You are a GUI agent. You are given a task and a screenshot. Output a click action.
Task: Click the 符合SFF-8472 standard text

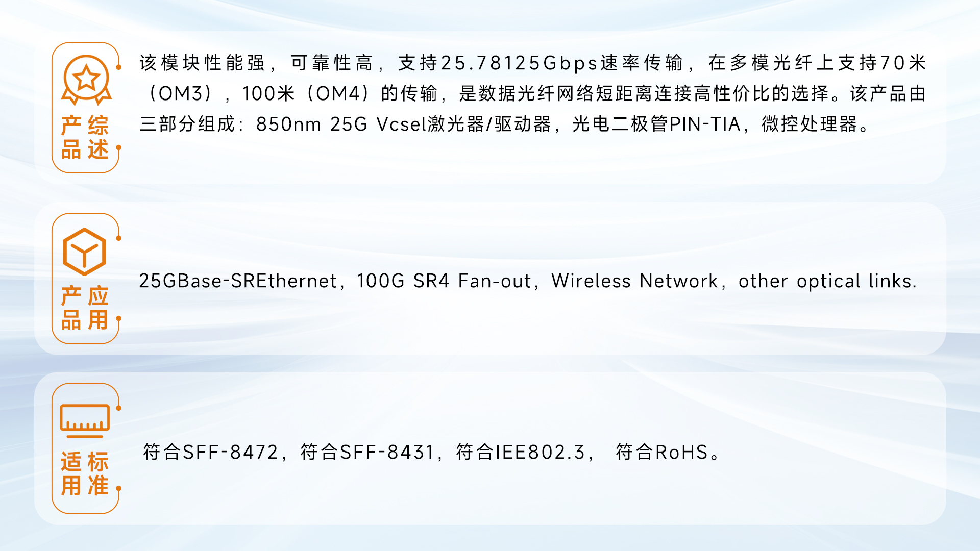click(x=210, y=452)
